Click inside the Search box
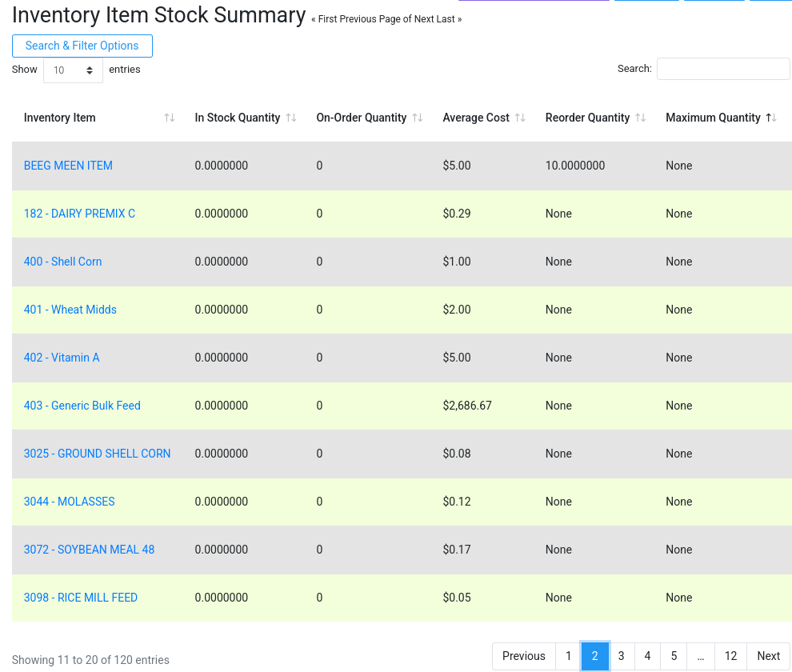Image resolution: width=792 pixels, height=672 pixels. pyautogui.click(x=722, y=69)
